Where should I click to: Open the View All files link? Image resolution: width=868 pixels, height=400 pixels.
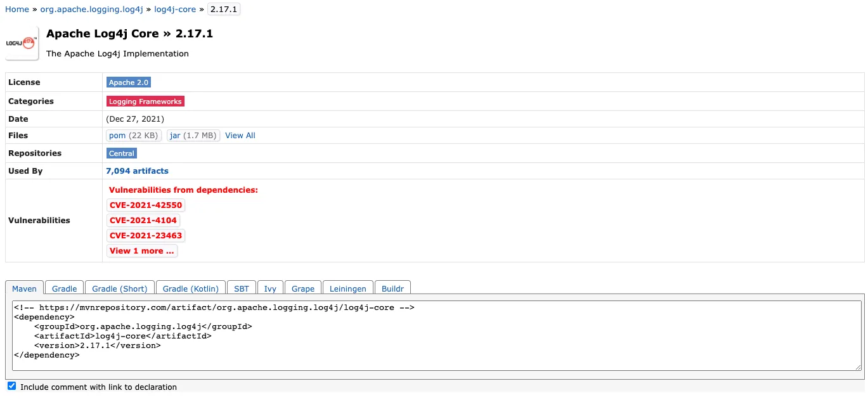240,136
